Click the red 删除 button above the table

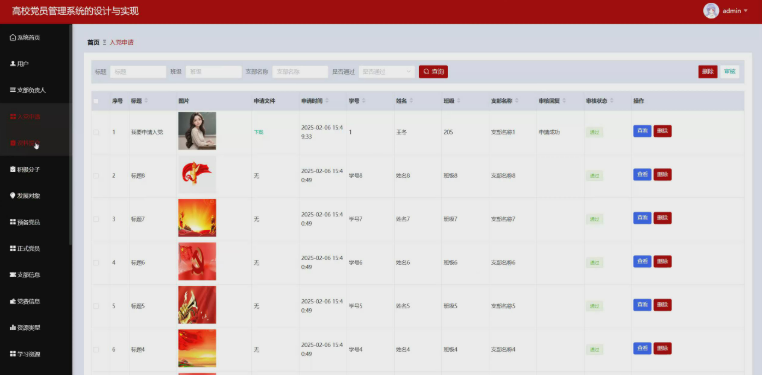(708, 72)
